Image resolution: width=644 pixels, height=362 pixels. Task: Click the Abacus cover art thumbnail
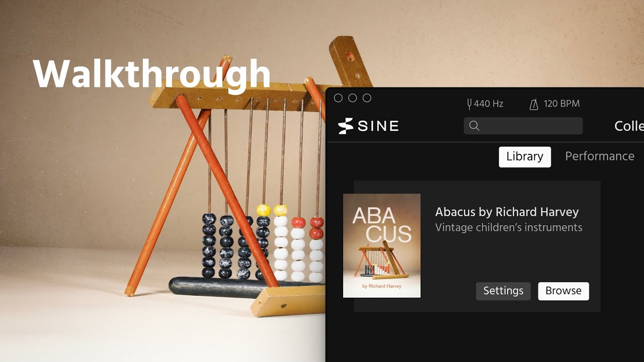click(x=382, y=246)
